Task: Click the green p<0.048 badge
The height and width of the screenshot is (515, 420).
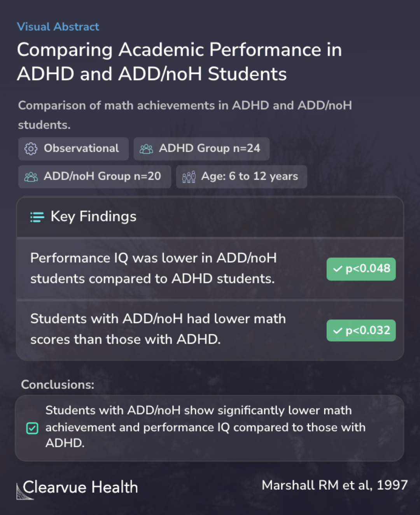Action: coord(361,269)
